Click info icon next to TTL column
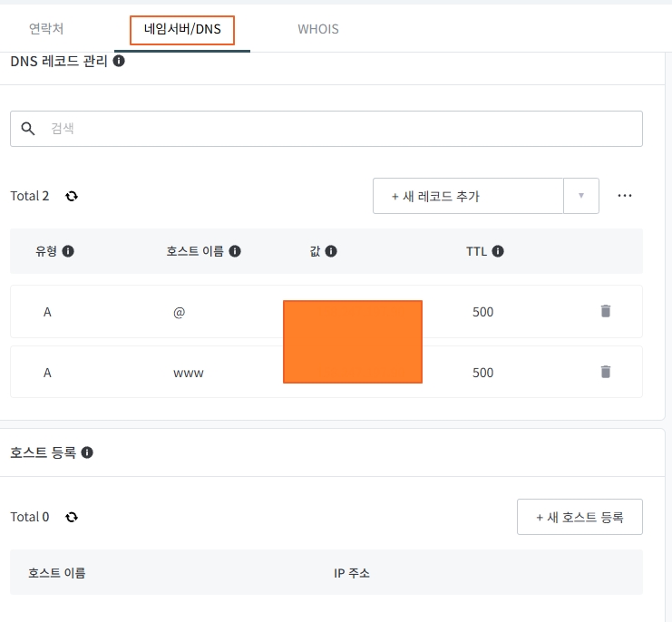 coord(498,251)
